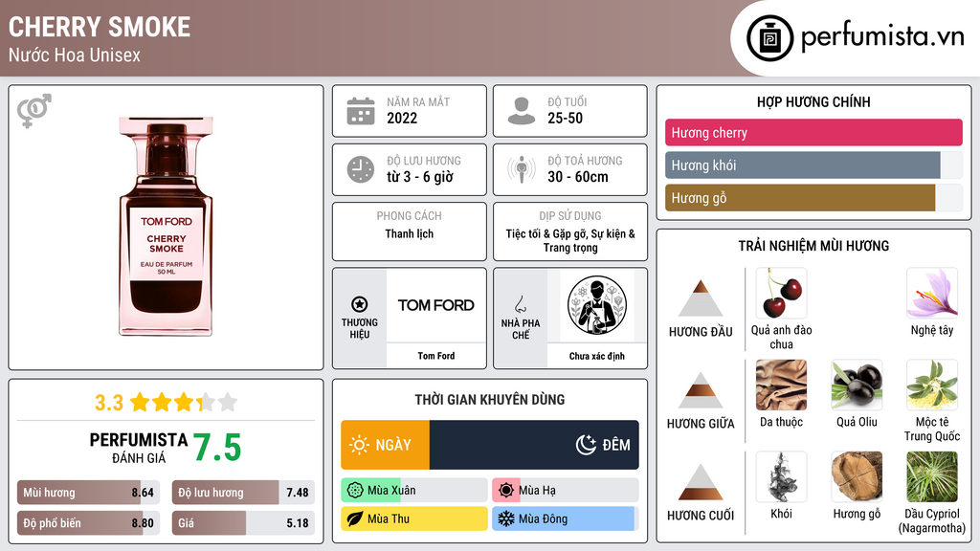Image resolution: width=980 pixels, height=551 pixels.
Task: Click the Thanh lịch style value
Action: [410, 233]
